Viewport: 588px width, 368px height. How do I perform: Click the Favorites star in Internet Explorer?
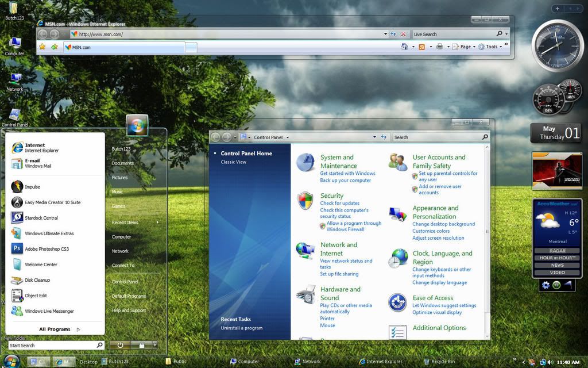(42, 47)
